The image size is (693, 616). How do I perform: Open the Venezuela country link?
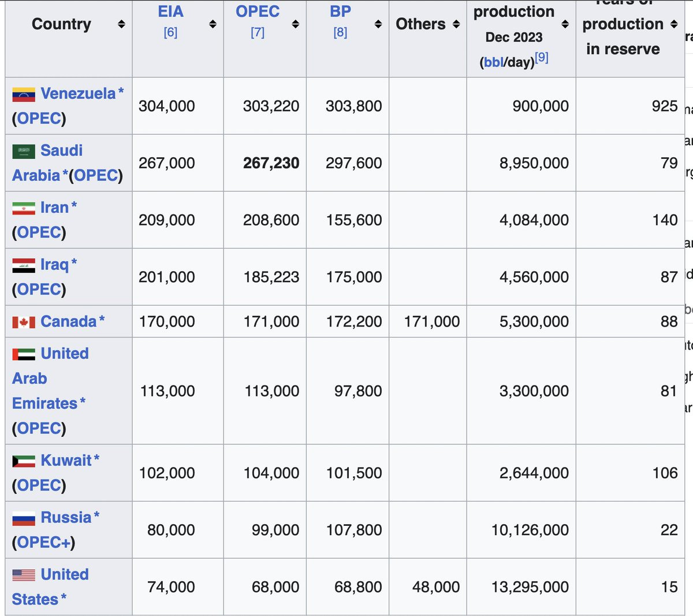pyautogui.click(x=78, y=94)
